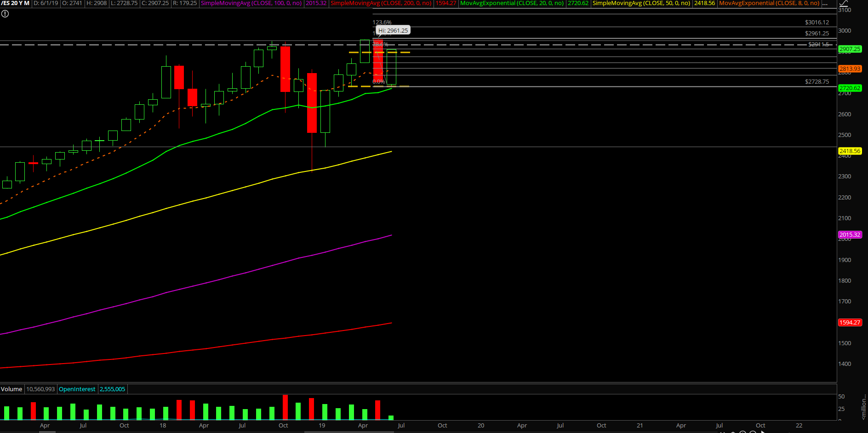Screen dimensions: 868x433
Task: Click the 1400 price axis tick
Action: tap(845, 364)
